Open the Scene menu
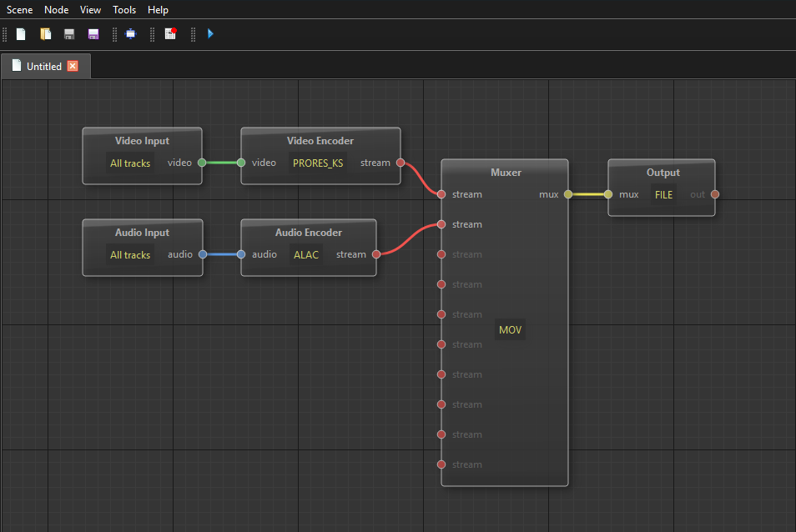 (x=20, y=10)
